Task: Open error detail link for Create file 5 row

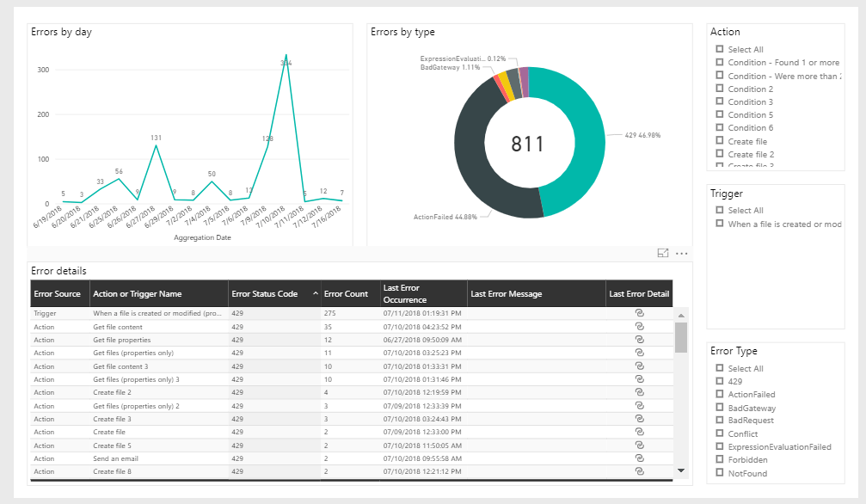Action: [640, 446]
